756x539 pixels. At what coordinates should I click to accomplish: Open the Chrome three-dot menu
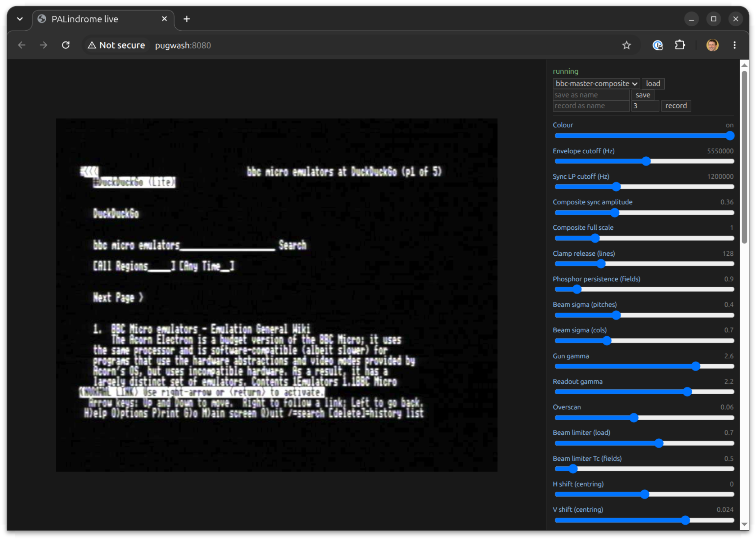pyautogui.click(x=735, y=45)
